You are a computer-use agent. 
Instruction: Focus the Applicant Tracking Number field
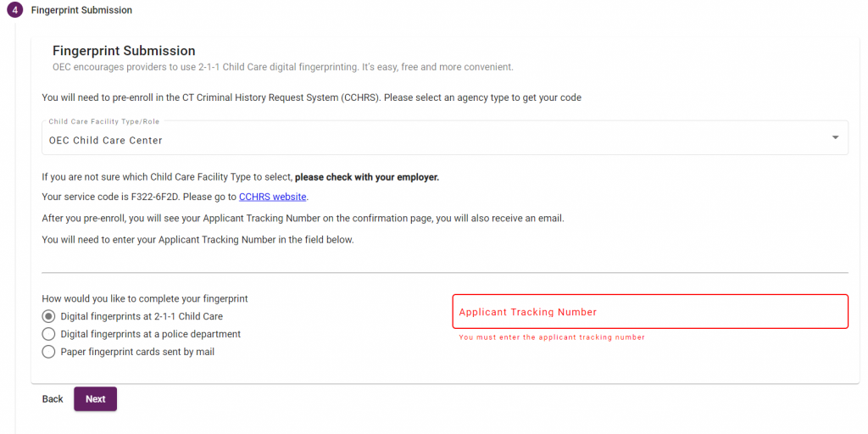coord(650,312)
